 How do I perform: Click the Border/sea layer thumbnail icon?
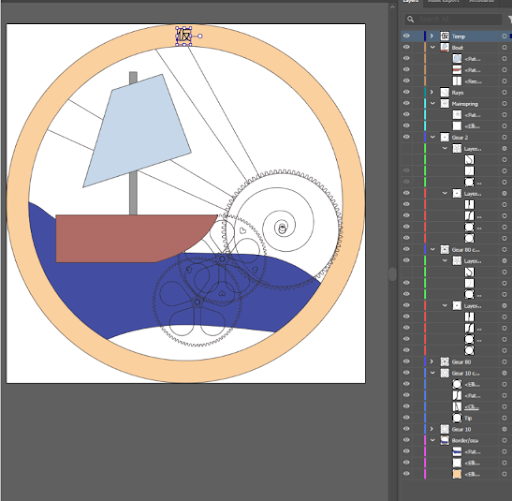445,440
